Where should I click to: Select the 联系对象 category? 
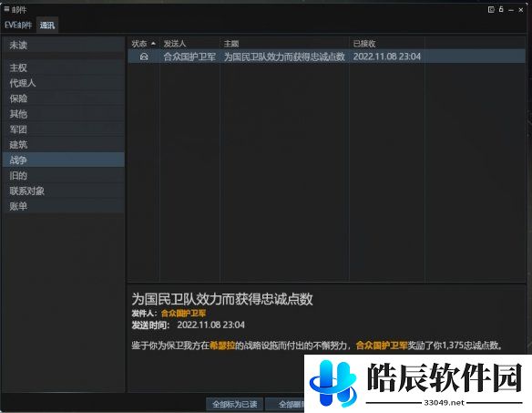pyautogui.click(x=64, y=191)
